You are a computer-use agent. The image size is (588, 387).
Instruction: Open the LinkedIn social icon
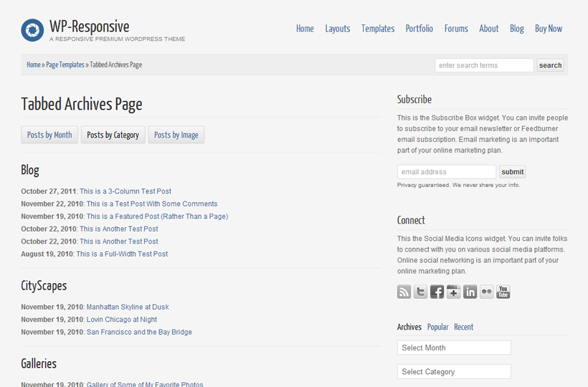470,292
